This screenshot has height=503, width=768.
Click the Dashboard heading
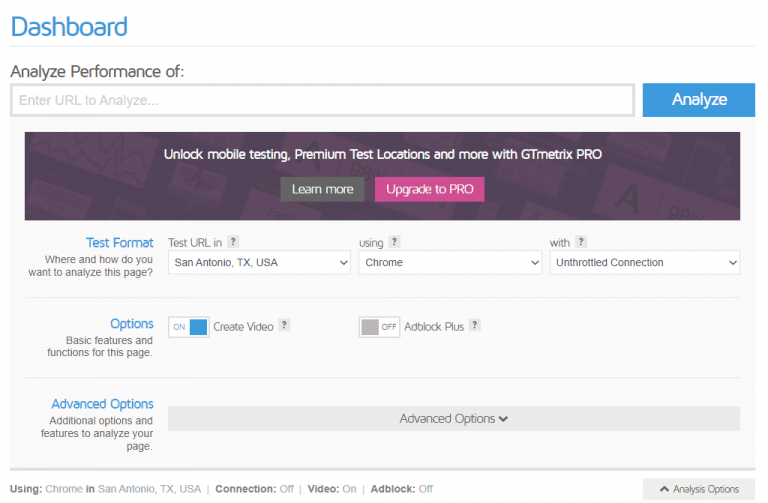[69, 25]
